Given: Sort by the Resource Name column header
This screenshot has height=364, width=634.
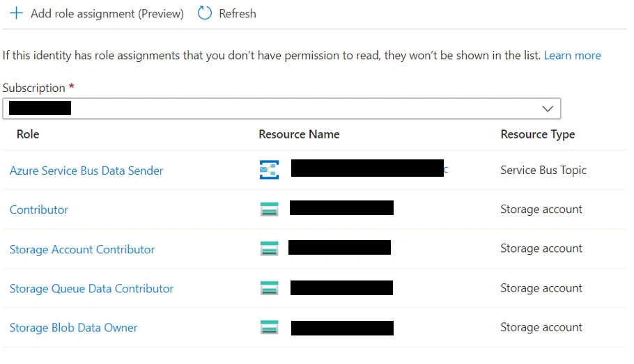Looking at the screenshot, I should click(299, 134).
